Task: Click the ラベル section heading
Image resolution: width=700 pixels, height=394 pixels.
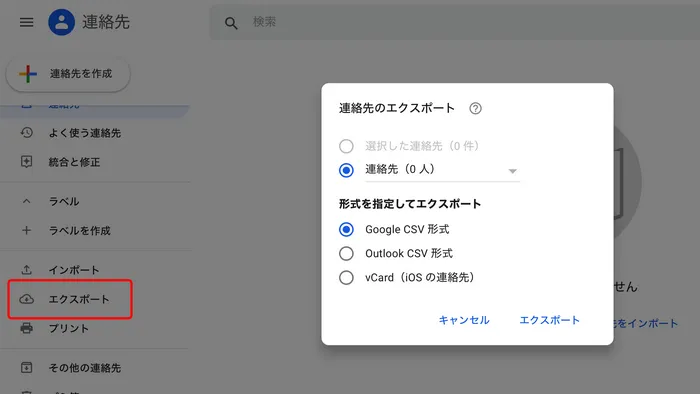Action: (64, 201)
